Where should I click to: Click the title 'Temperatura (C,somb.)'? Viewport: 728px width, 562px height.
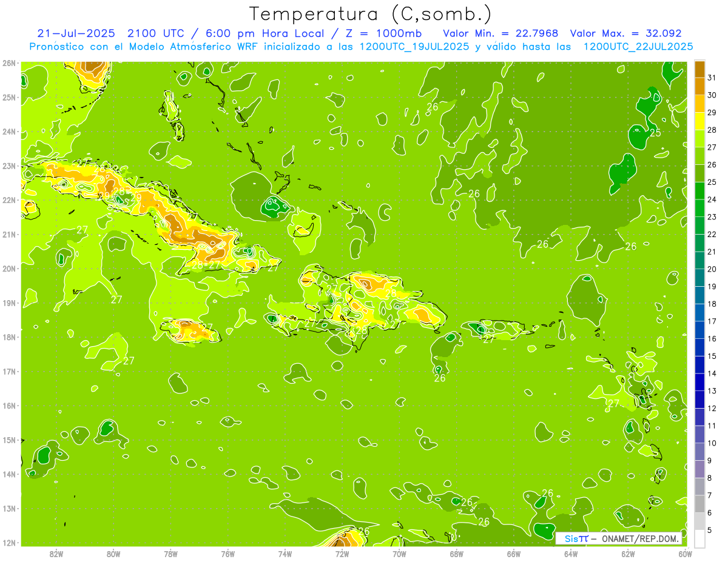click(x=370, y=14)
